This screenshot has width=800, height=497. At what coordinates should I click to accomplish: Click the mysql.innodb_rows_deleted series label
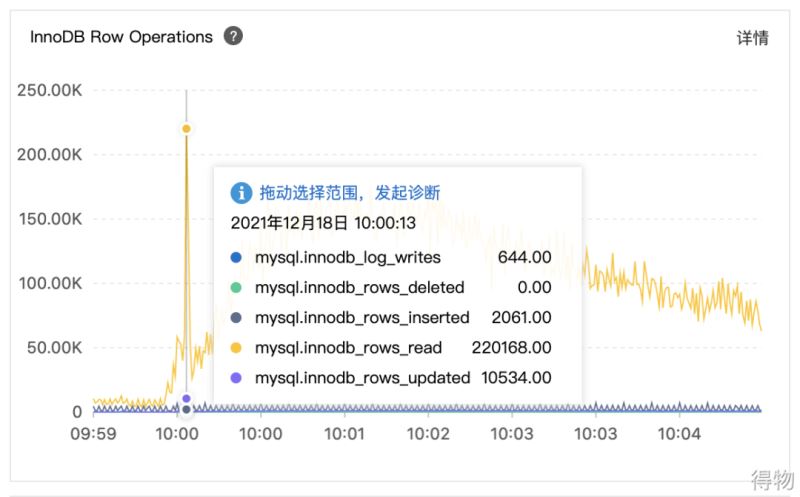[x=360, y=287]
